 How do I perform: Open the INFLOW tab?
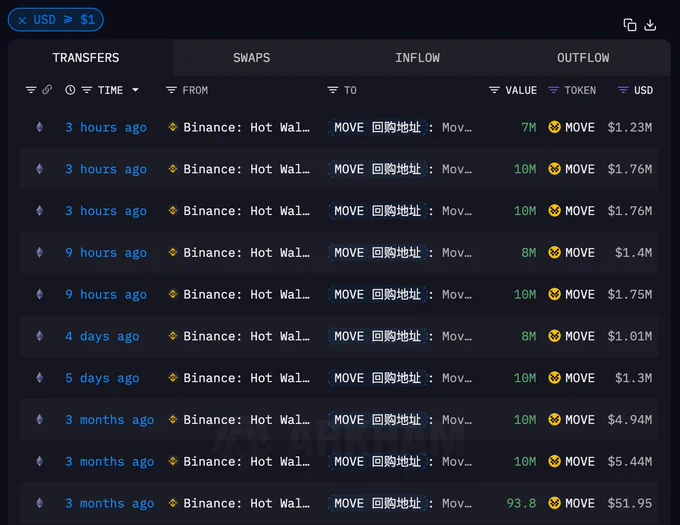click(417, 58)
